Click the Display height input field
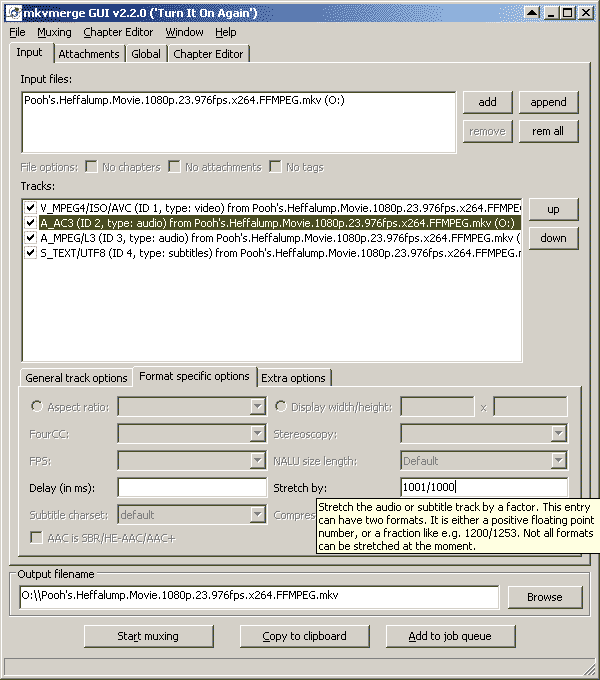The width and height of the screenshot is (600, 680). 530,407
